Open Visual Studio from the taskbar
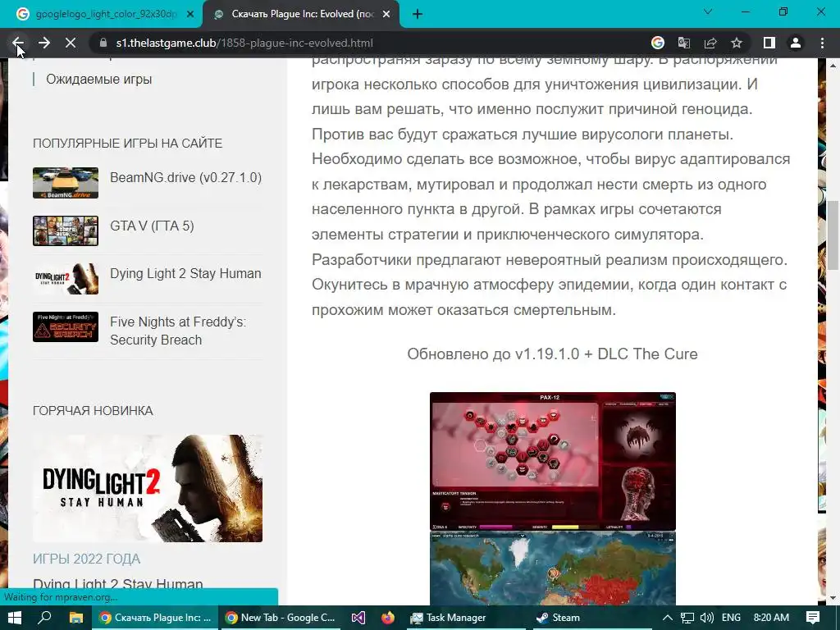The image size is (840, 630). [358, 618]
